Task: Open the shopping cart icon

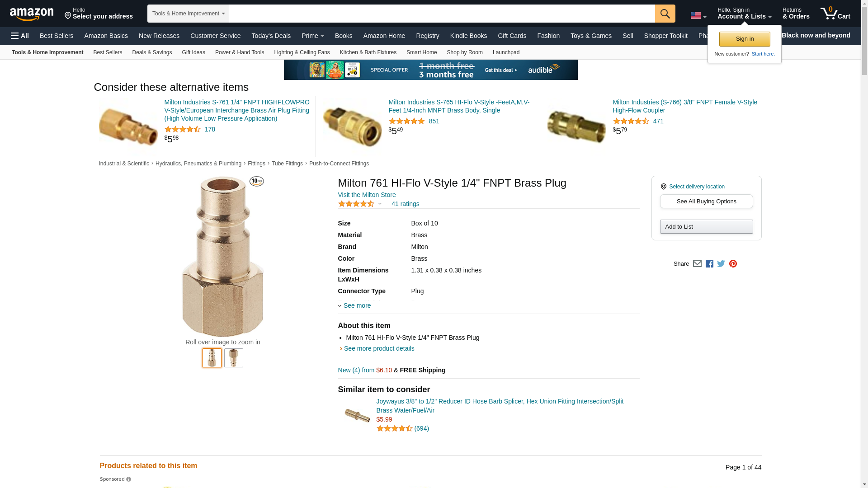Action: 835,13
